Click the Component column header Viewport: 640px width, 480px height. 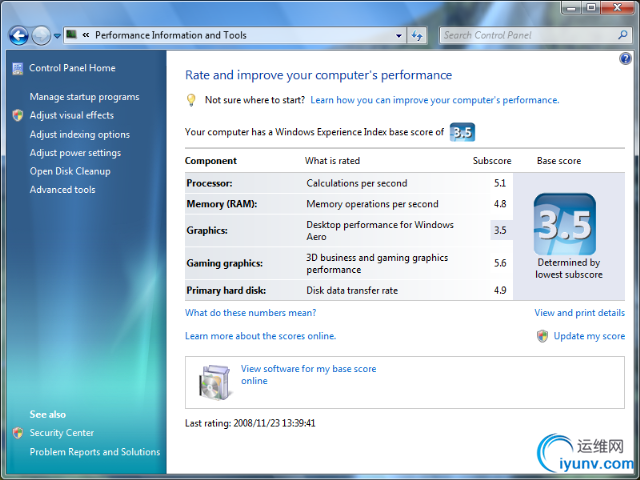point(211,161)
